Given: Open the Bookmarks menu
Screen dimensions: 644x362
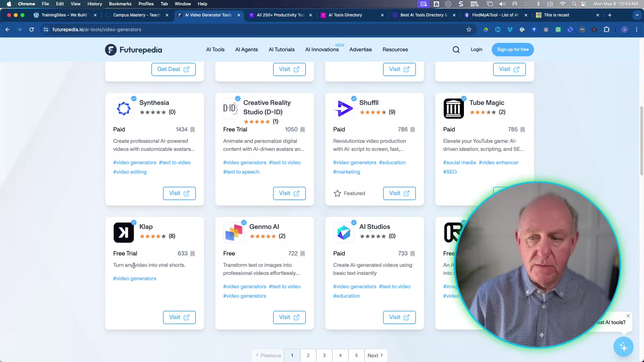Looking at the screenshot, I should coord(120,4).
